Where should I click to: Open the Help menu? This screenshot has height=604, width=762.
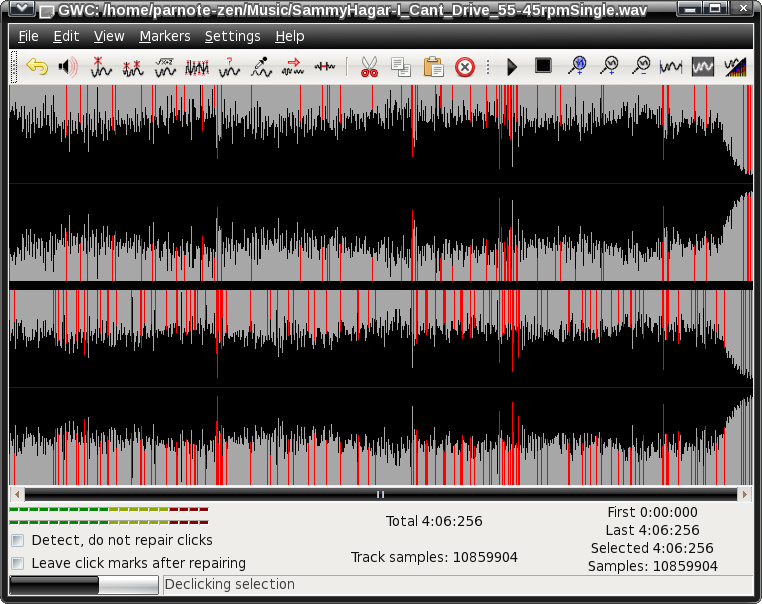tap(290, 36)
